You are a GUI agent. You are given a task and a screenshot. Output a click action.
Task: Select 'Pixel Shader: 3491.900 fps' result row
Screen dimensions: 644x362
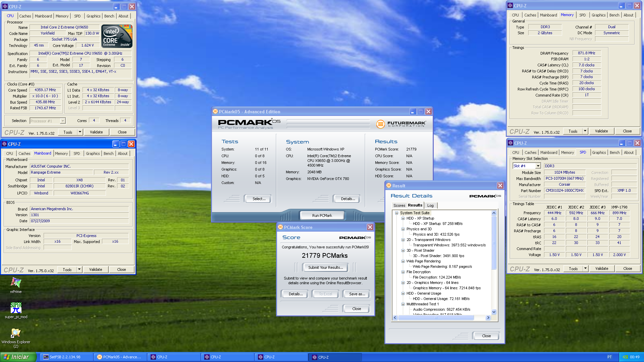[438, 256]
